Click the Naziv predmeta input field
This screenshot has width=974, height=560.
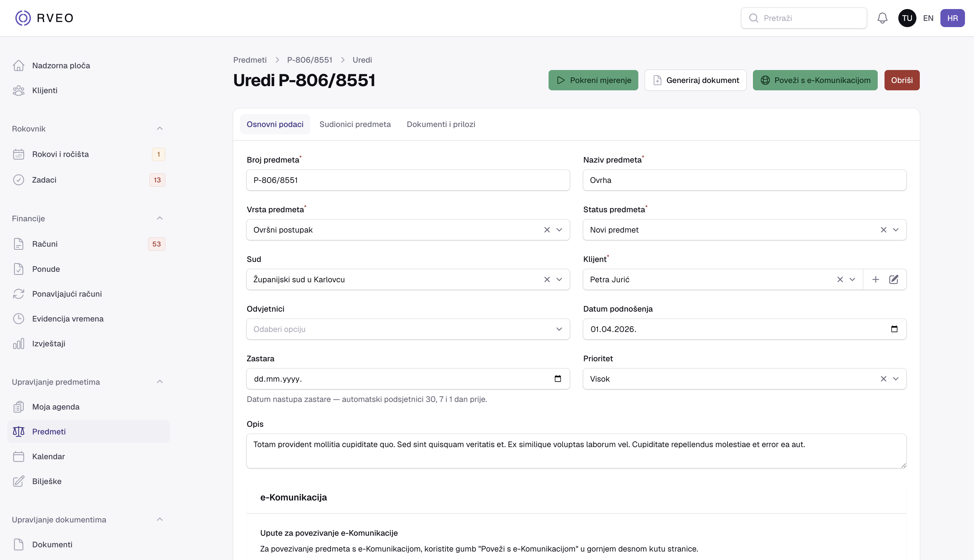[744, 180]
